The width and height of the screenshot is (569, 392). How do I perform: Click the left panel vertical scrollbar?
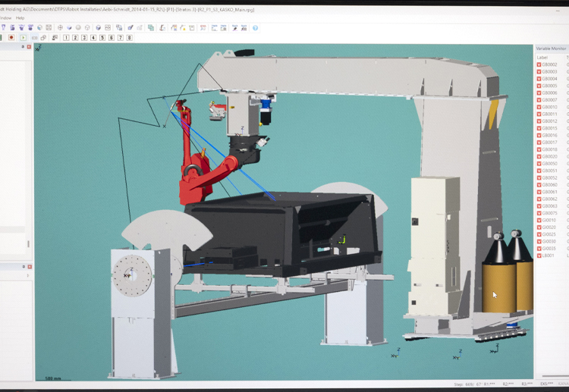pyautogui.click(x=29, y=244)
